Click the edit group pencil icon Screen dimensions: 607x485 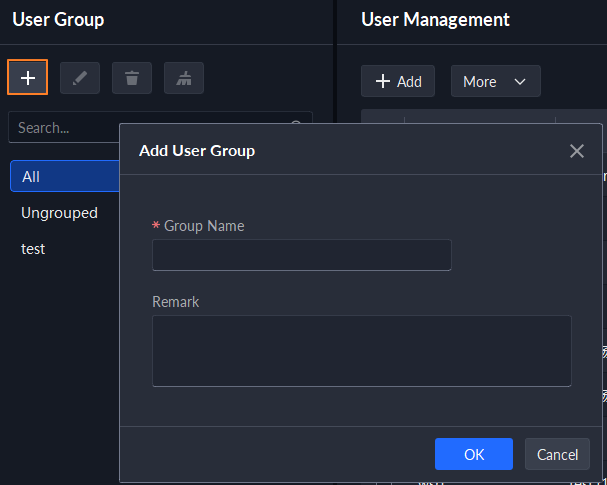click(x=80, y=78)
